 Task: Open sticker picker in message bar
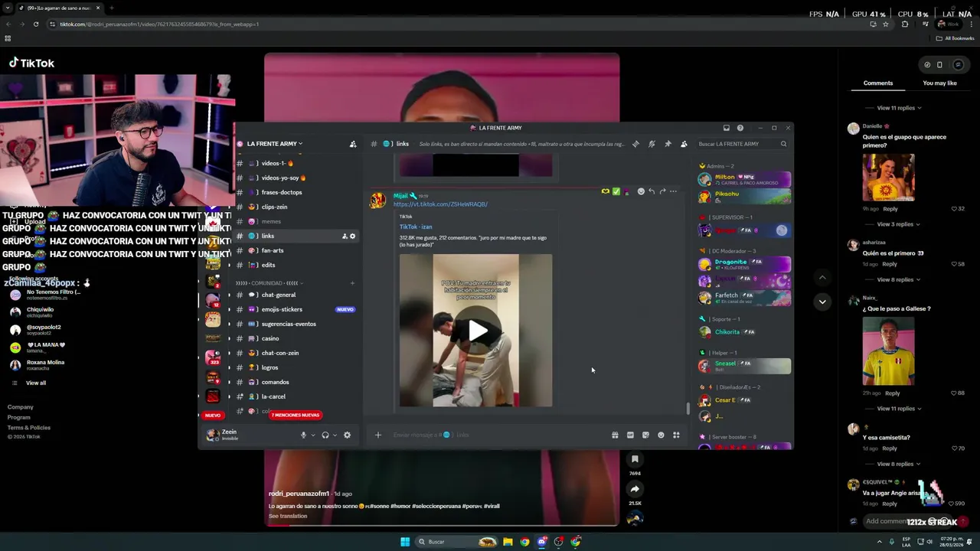(645, 435)
